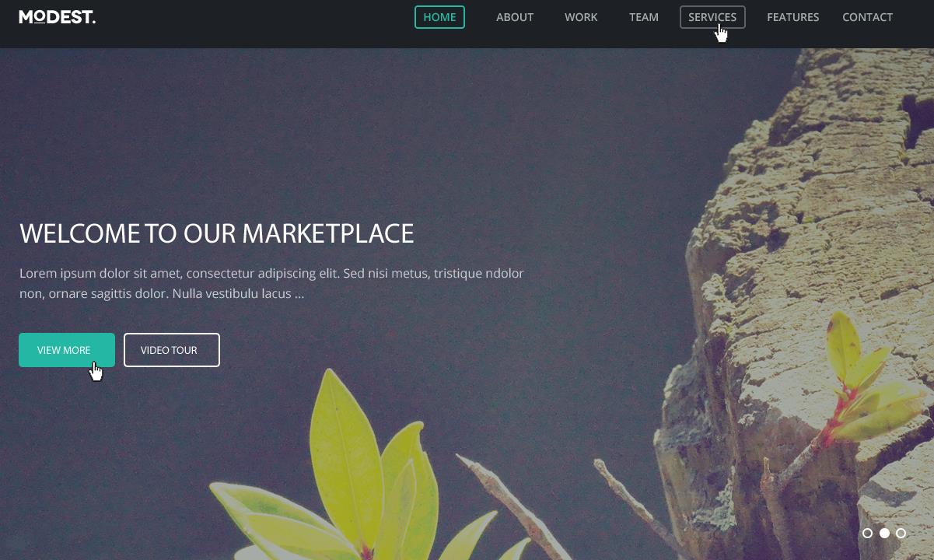Click the MODEST. logo
This screenshot has height=560, width=934.
(x=58, y=17)
